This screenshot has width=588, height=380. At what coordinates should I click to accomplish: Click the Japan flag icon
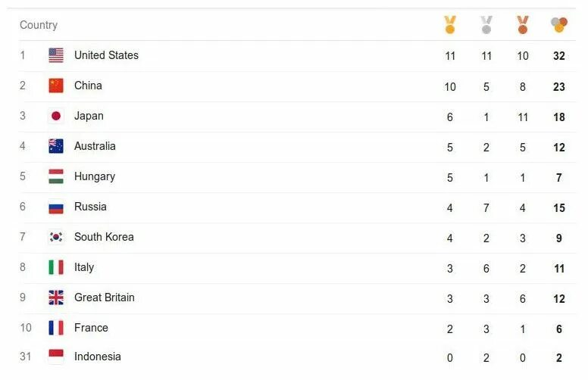56,116
